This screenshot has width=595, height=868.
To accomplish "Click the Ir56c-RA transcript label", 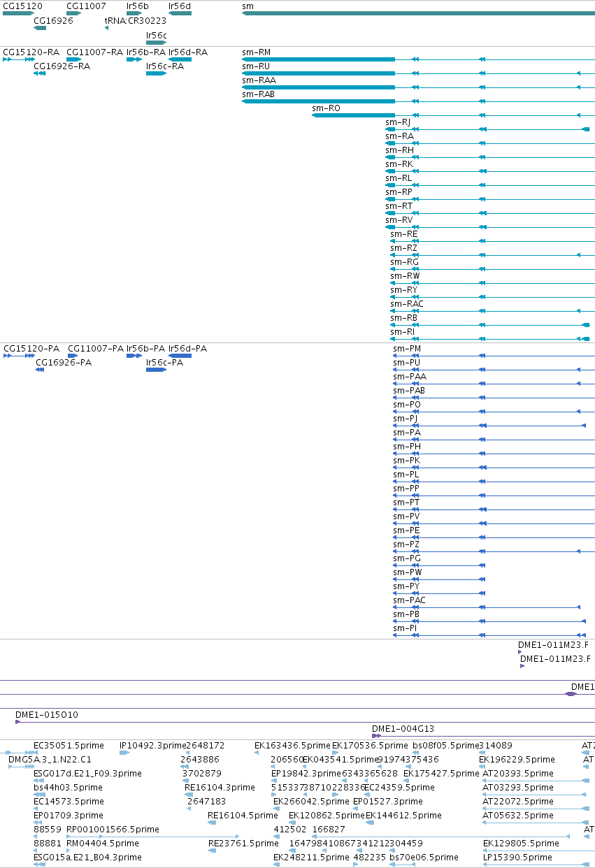I will tap(165, 66).
